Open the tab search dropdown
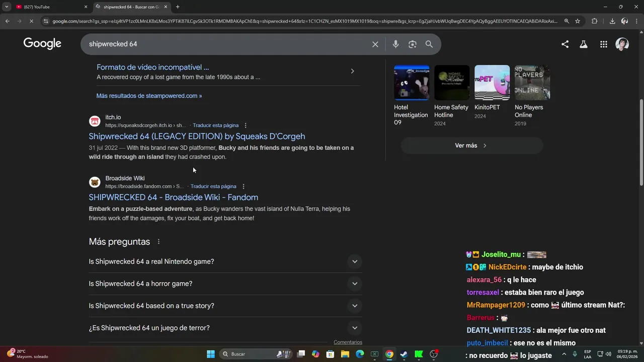The height and width of the screenshot is (362, 644). pos(7,7)
